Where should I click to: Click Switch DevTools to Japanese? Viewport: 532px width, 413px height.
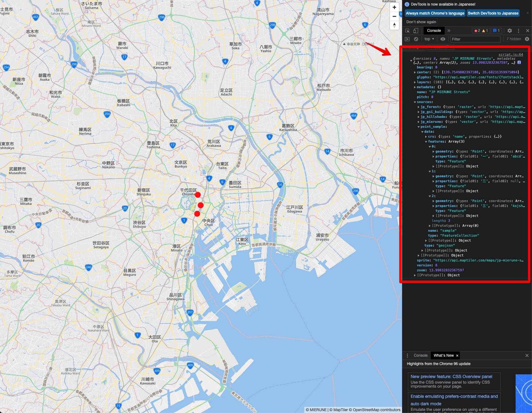click(x=493, y=13)
